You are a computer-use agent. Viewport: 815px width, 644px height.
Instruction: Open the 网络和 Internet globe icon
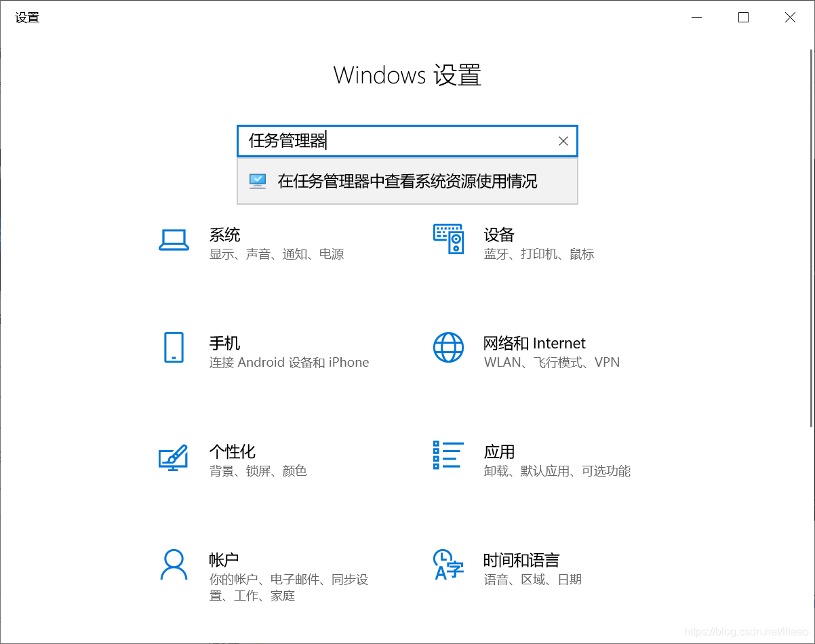(448, 348)
